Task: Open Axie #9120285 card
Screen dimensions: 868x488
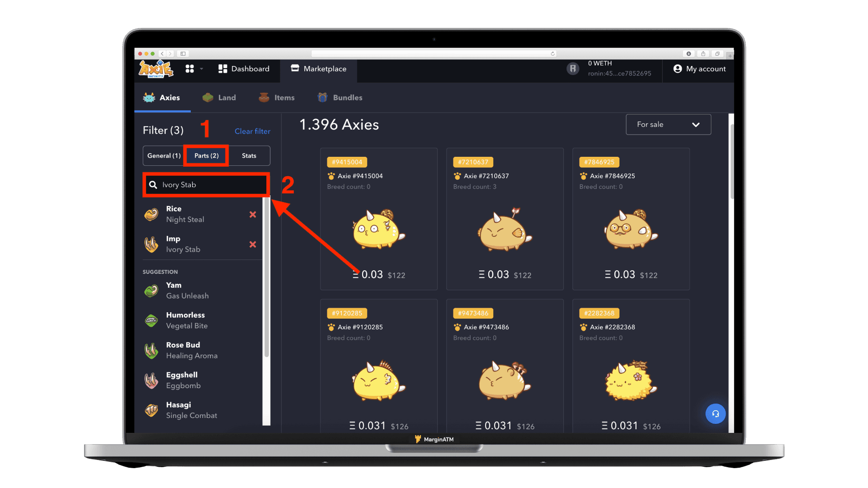Action: (378, 366)
